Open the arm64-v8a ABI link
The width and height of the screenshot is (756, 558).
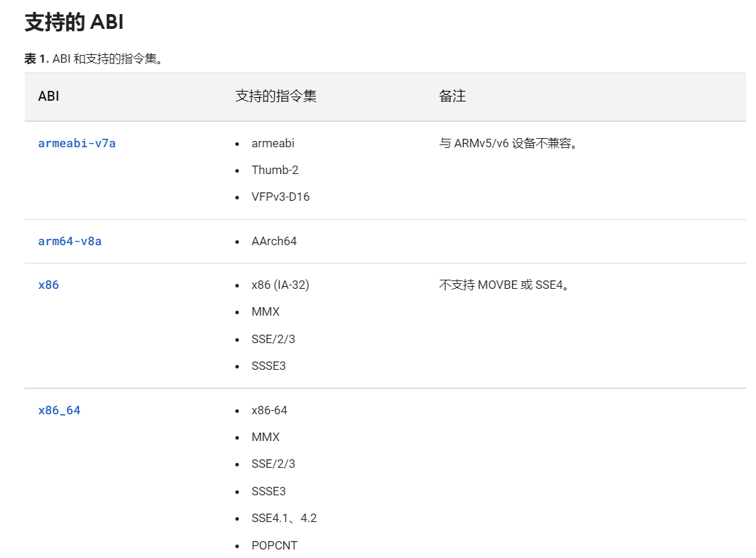point(70,241)
